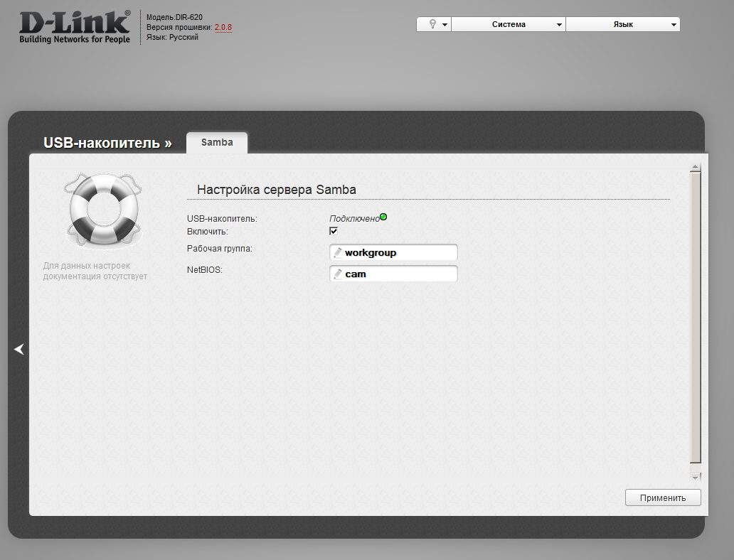The width and height of the screenshot is (734, 560).
Task: Focus the Рабочая группа input field
Action: point(398,253)
